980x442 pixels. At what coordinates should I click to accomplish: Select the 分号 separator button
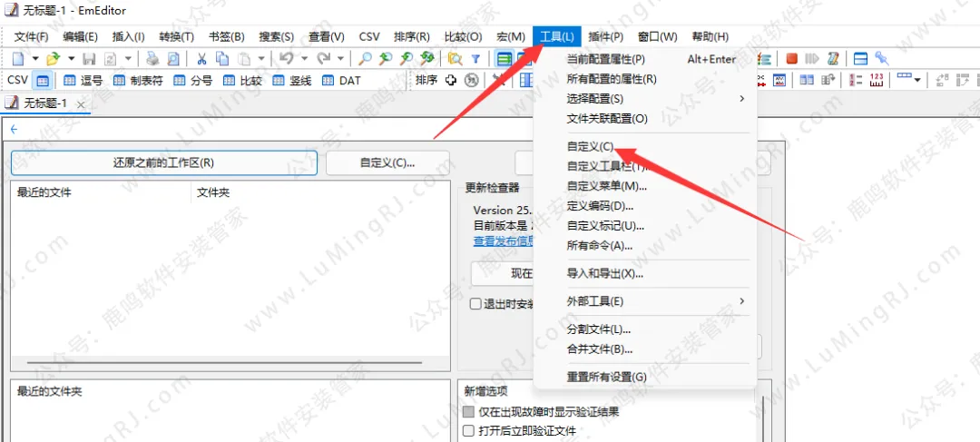[x=193, y=81]
